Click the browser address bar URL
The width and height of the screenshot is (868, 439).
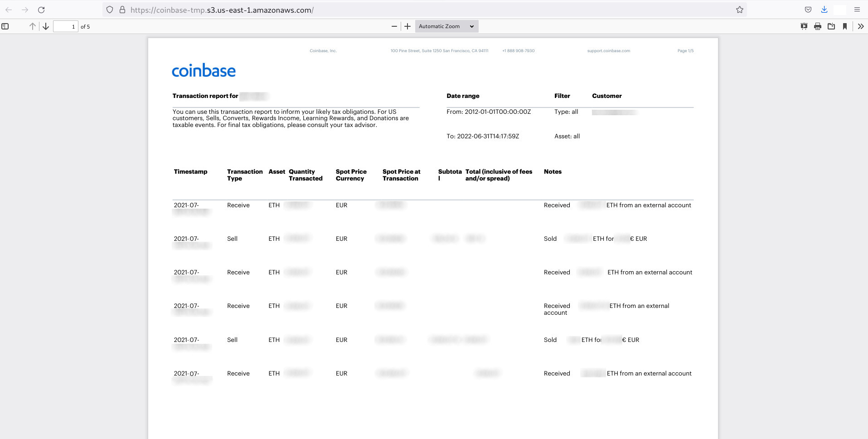tap(222, 10)
